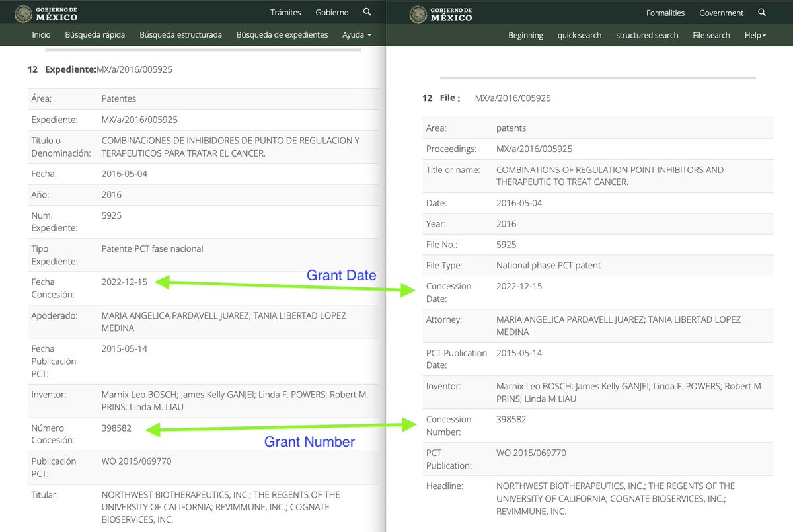Click the Headline label
This screenshot has width=793, height=532.
pyautogui.click(x=445, y=486)
